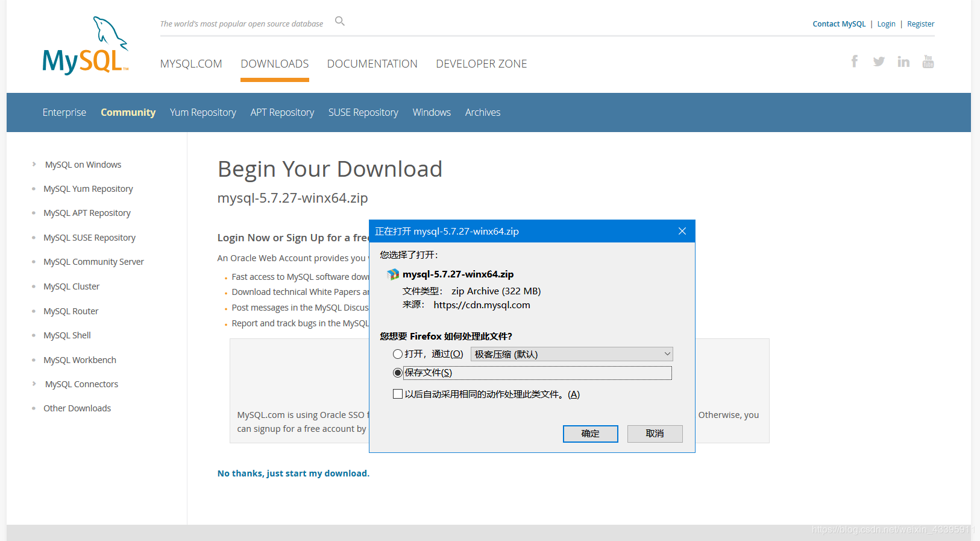Select the 'Open with' radio option

(398, 354)
